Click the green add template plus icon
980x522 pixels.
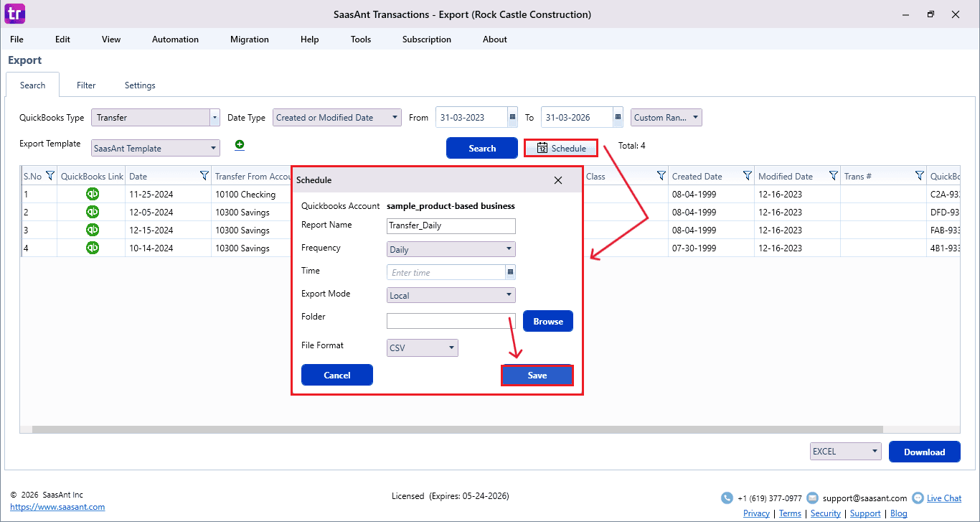240,145
